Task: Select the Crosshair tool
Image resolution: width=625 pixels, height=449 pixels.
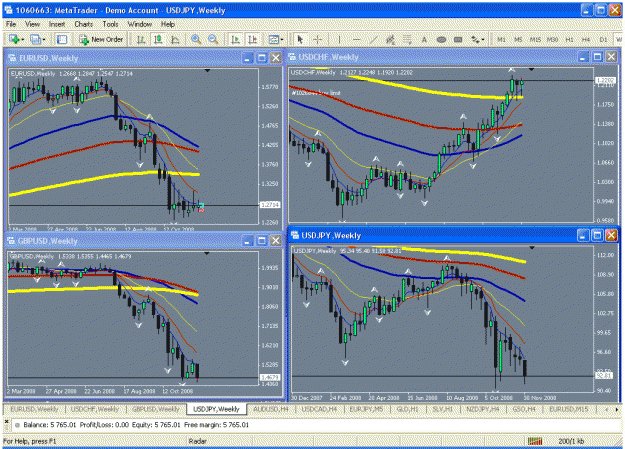Action: [x=318, y=39]
